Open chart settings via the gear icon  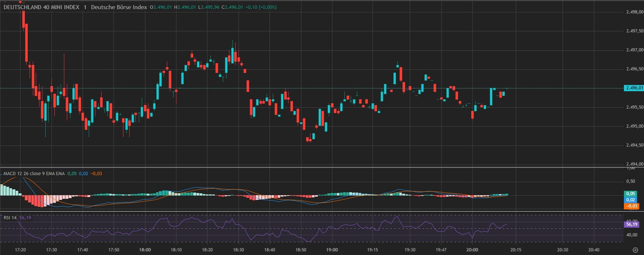click(635, 250)
